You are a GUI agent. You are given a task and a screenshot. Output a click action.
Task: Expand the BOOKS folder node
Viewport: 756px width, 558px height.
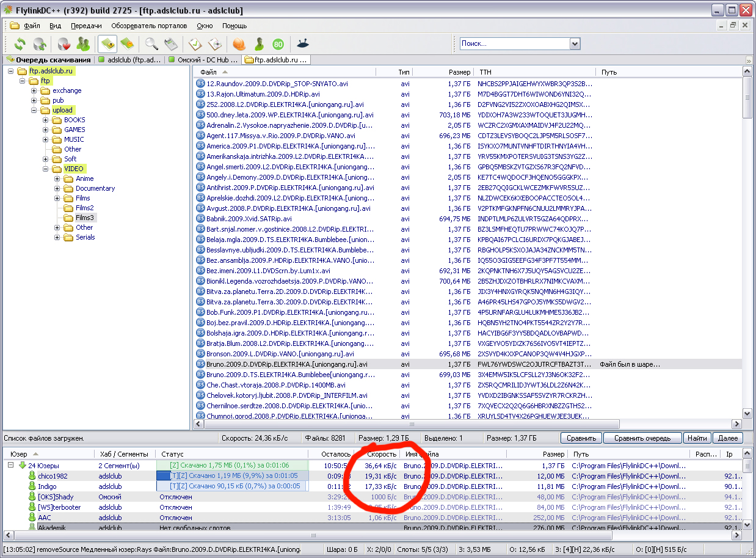tap(46, 120)
